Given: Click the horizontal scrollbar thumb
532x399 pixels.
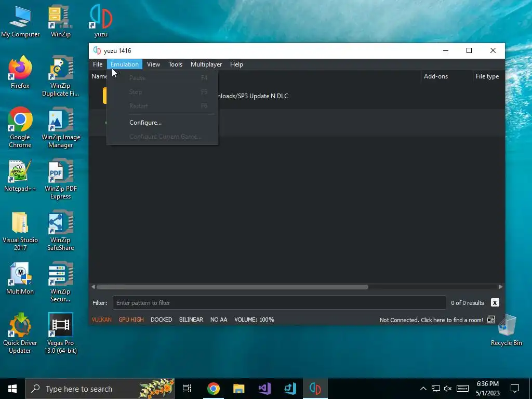Looking at the screenshot, I should tap(232, 287).
